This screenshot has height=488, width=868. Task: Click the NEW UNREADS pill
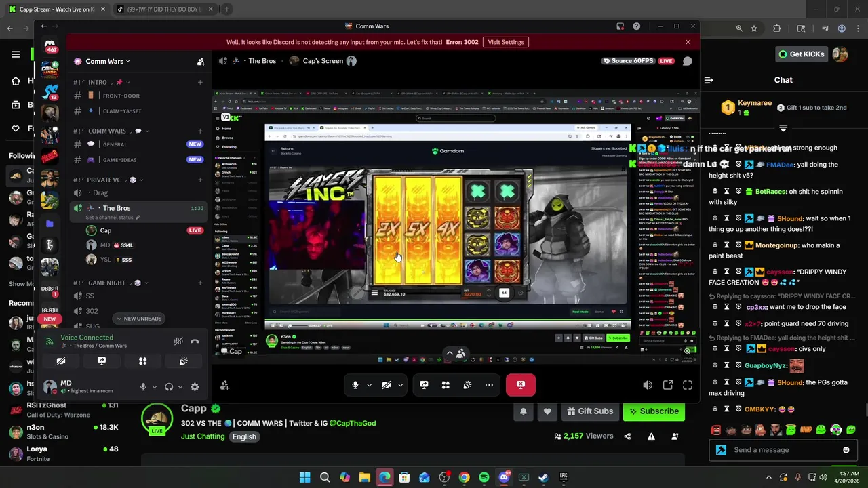click(139, 319)
